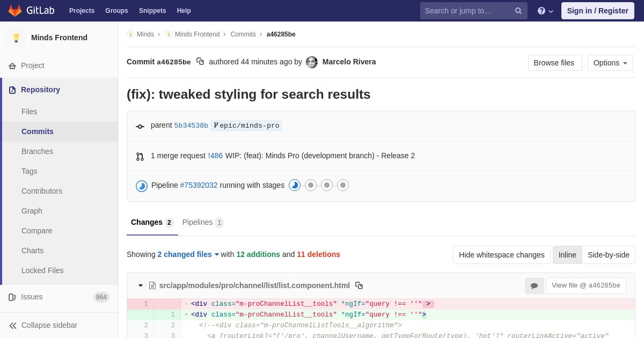
Task: Open the Snippets menu
Action: tap(152, 11)
